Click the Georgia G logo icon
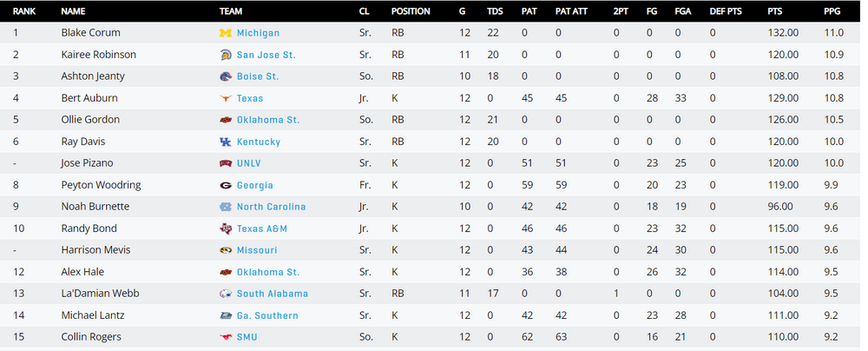This screenshot has height=351, width=868. point(226,185)
